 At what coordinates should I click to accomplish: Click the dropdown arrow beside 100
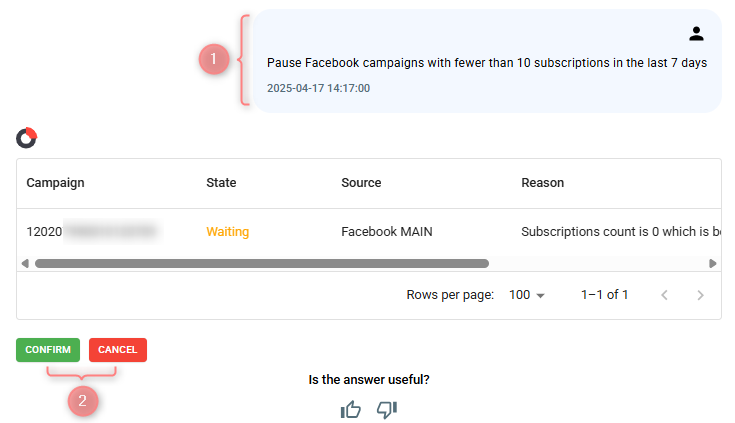(x=540, y=295)
